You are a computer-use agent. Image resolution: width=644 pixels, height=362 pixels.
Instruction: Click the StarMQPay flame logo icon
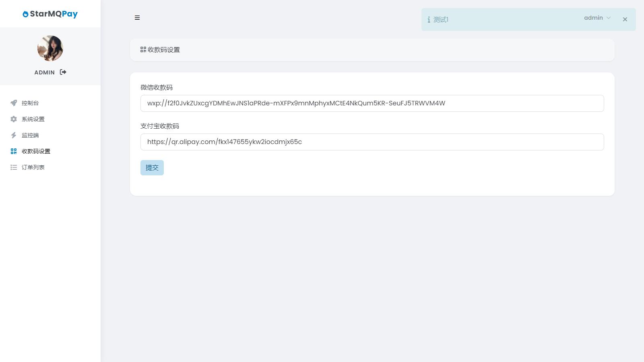coord(25,14)
